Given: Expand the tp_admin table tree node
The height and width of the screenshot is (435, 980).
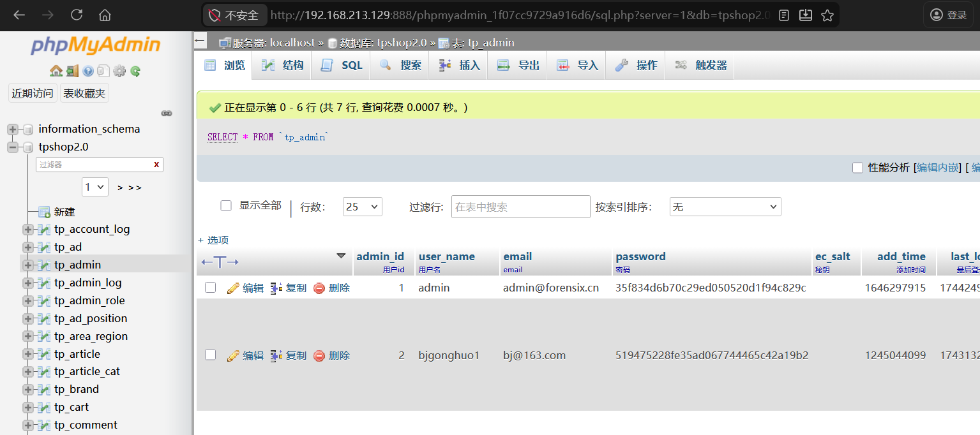Looking at the screenshot, I should coord(26,264).
